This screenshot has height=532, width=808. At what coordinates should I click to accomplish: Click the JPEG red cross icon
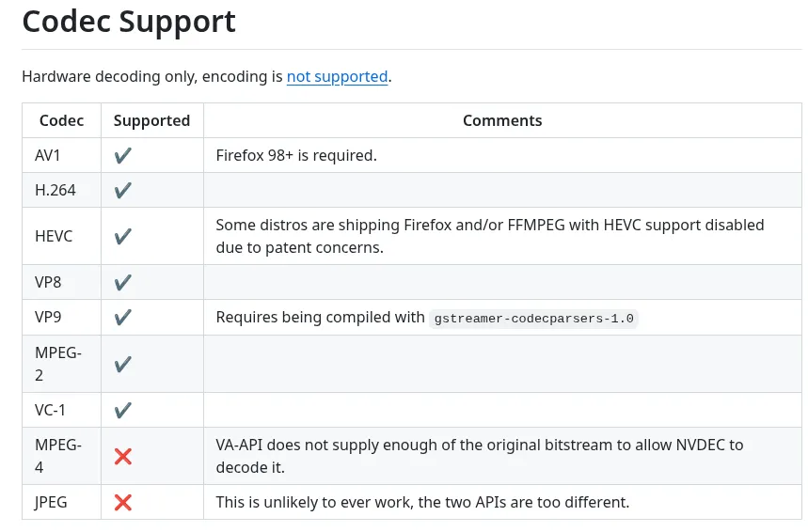tap(122, 502)
